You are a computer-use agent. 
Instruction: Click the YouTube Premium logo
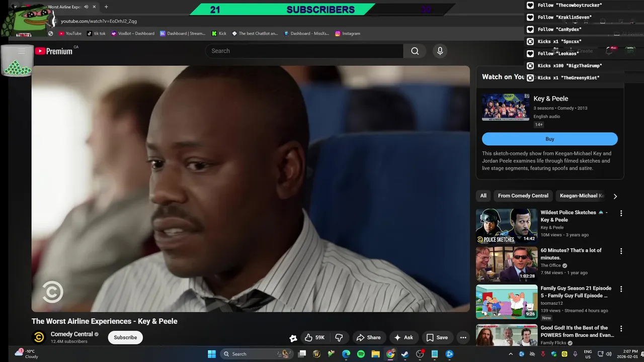pyautogui.click(x=53, y=51)
